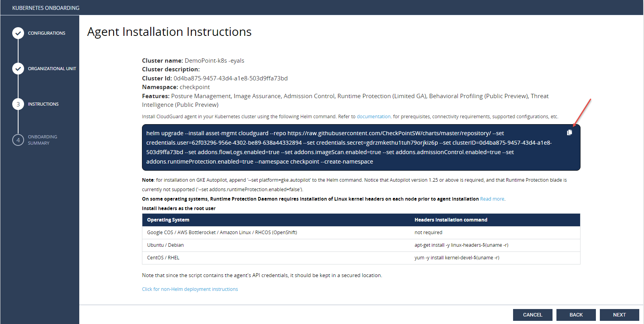
Task: Click the Read more link
Action: (x=492, y=199)
